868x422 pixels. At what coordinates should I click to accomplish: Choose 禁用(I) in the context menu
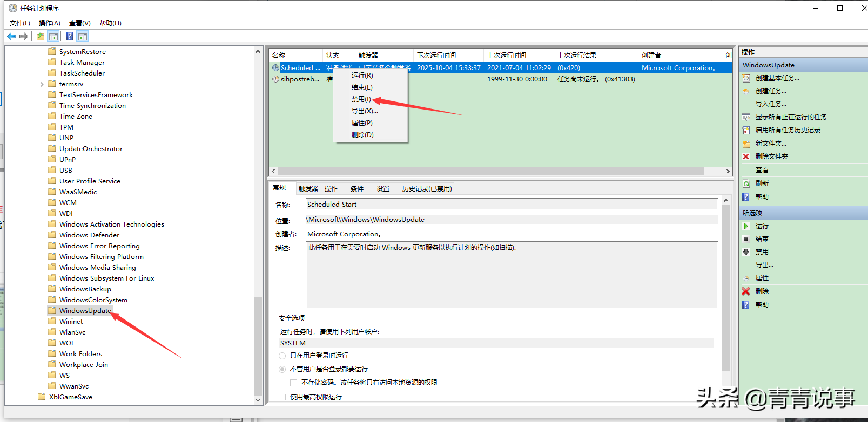(x=361, y=99)
